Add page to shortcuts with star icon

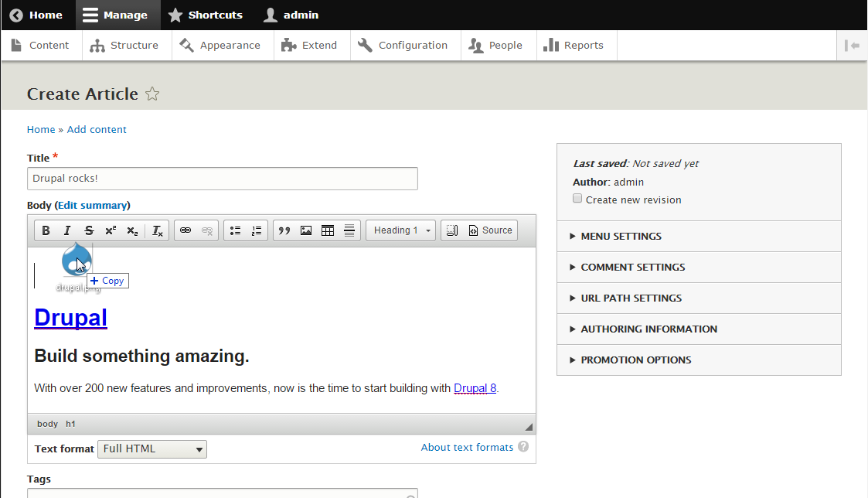pyautogui.click(x=152, y=94)
